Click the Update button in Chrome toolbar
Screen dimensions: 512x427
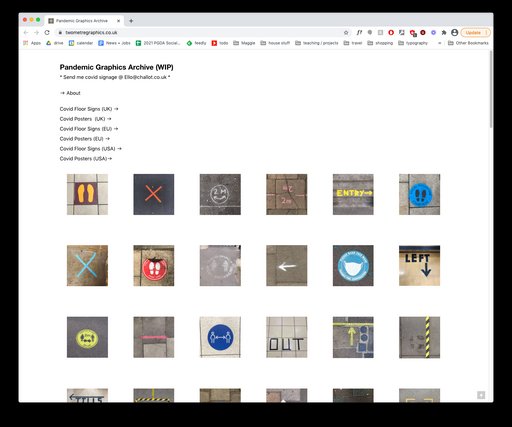pyautogui.click(x=476, y=32)
